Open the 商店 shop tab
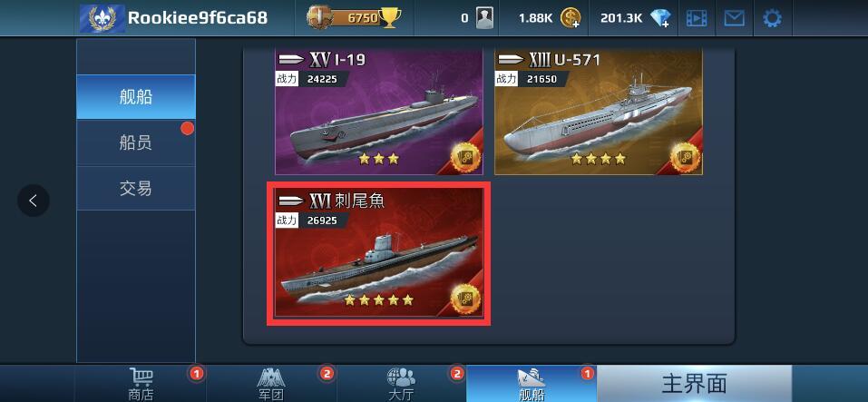Viewport: 868px width, 402px height. [x=141, y=383]
